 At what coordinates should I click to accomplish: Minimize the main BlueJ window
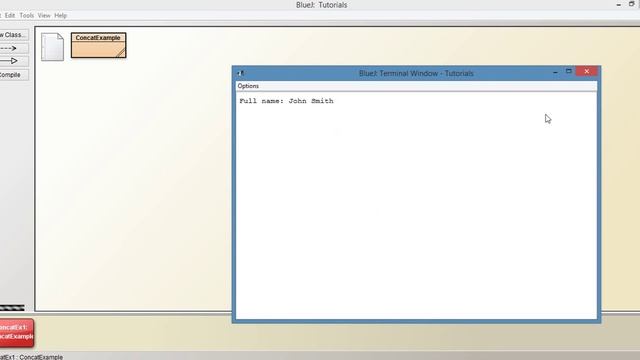click(619, 4)
